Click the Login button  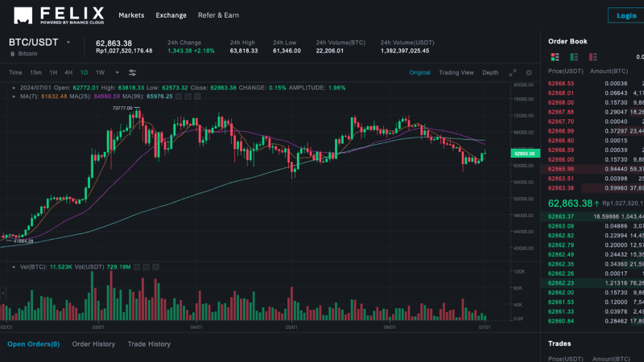[626, 15]
